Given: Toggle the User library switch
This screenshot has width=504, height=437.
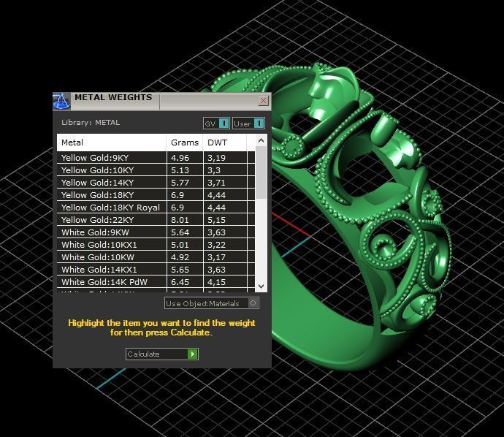Looking at the screenshot, I should coord(248,123).
